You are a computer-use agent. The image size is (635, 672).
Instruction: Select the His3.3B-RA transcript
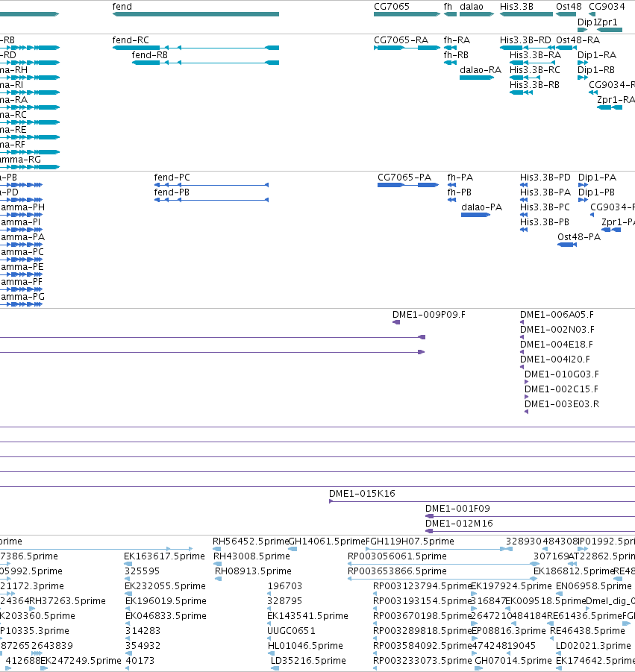click(x=532, y=63)
